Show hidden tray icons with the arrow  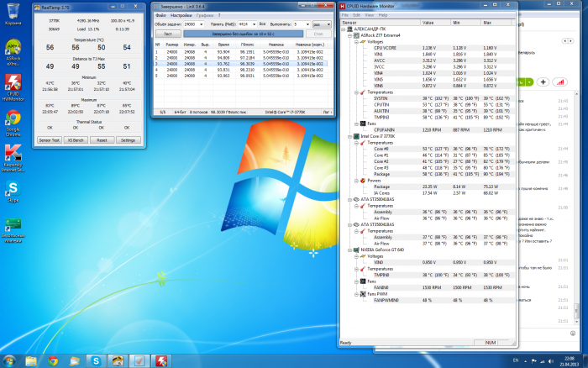[x=525, y=361]
